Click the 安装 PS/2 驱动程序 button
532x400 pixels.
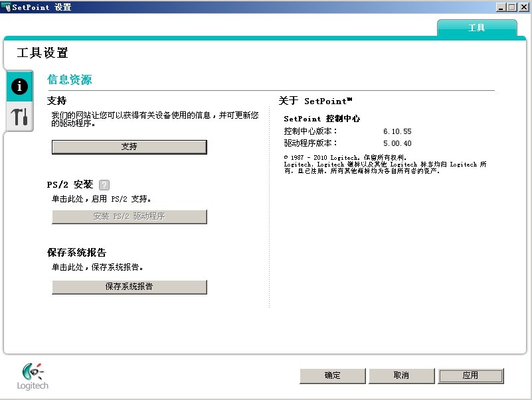pyautogui.click(x=129, y=216)
